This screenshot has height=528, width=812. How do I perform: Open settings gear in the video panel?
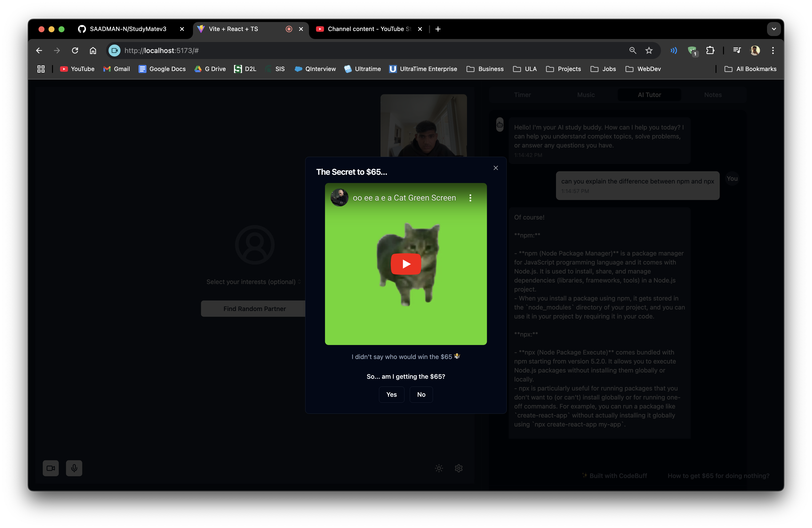coord(458,468)
